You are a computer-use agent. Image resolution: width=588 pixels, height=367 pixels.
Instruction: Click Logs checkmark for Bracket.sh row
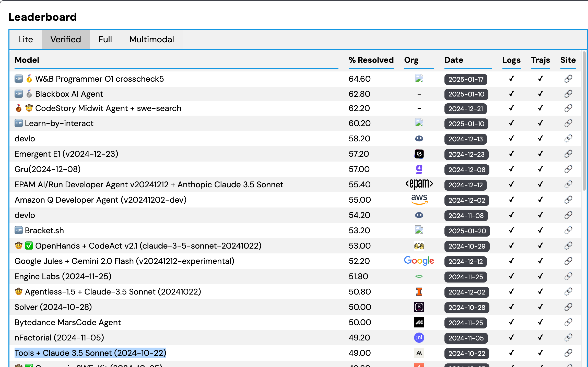[511, 230]
